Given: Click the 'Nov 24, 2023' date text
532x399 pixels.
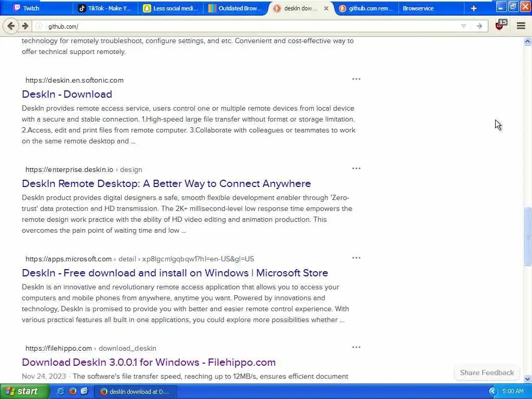Looking at the screenshot, I should click(44, 376).
